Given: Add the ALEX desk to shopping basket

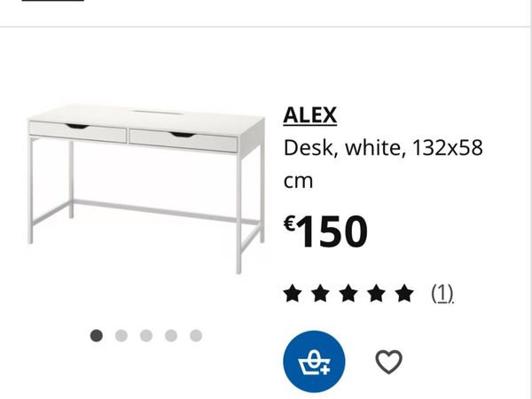Looking at the screenshot, I should [x=314, y=362].
